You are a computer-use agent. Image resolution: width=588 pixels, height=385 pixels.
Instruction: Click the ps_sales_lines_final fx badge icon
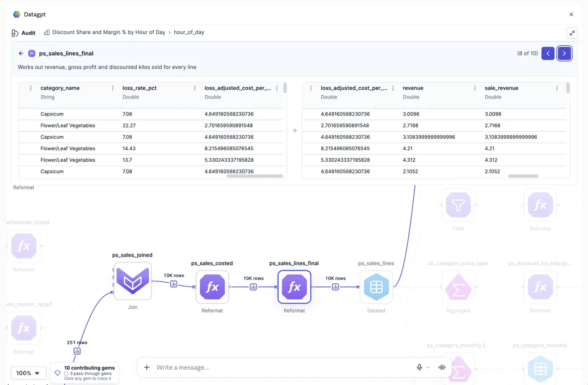[32, 53]
